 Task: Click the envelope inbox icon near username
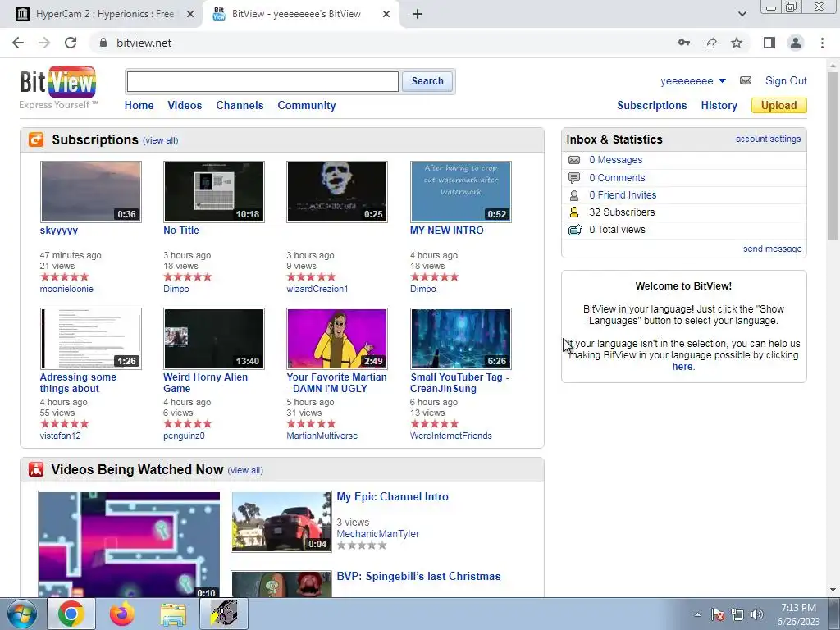click(745, 81)
